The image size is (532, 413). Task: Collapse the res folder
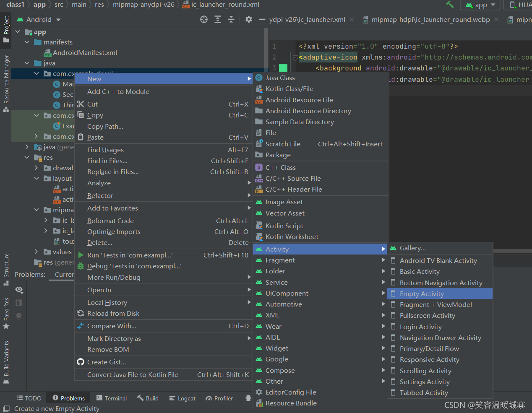[27, 158]
